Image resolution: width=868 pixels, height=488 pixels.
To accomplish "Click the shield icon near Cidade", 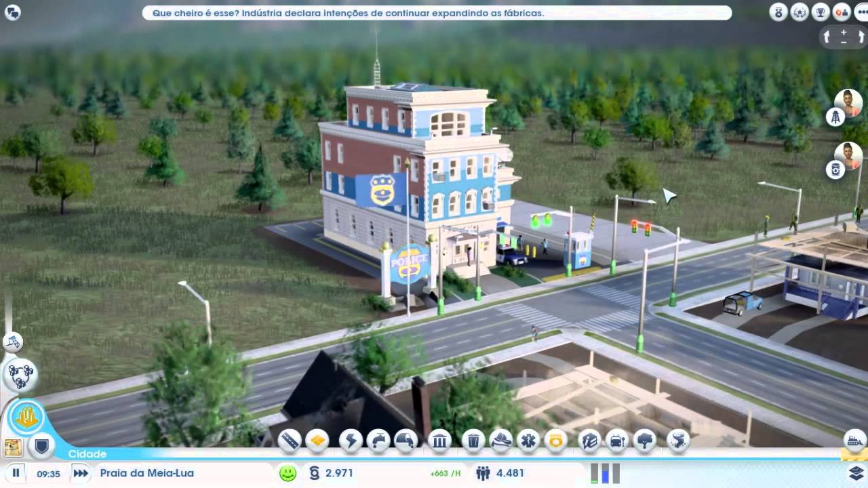I will coord(41,445).
